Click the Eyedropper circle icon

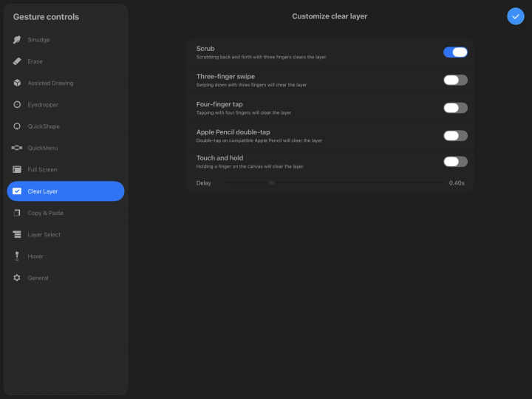(17, 104)
